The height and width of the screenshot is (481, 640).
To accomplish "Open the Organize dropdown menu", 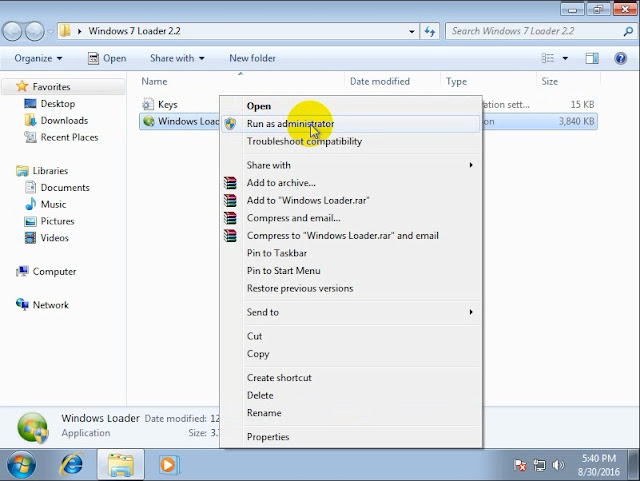I will coord(38,58).
